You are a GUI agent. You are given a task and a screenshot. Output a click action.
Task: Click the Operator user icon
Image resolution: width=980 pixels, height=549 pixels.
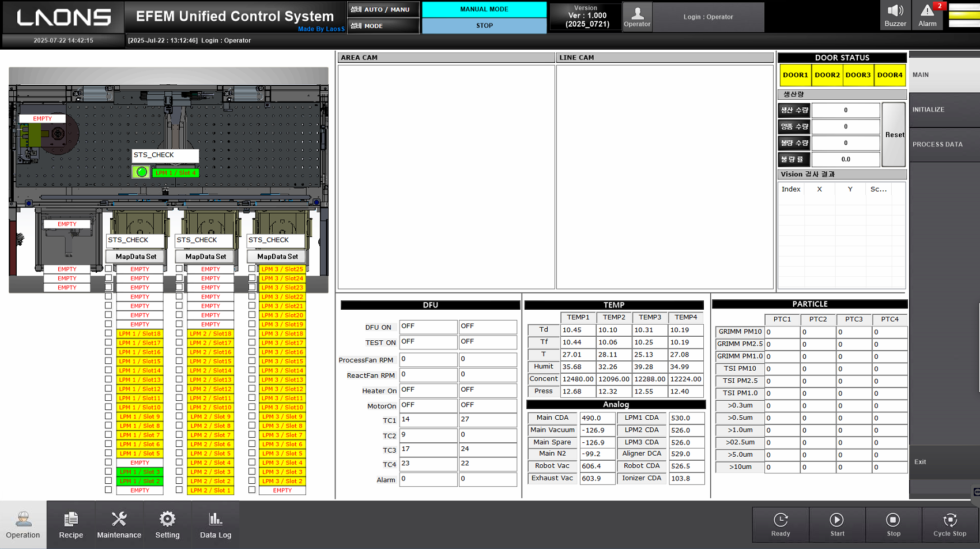tap(637, 16)
